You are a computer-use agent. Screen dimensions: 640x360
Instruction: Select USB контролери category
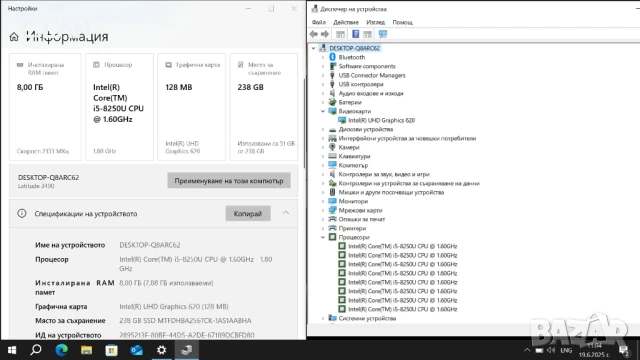[x=361, y=84]
